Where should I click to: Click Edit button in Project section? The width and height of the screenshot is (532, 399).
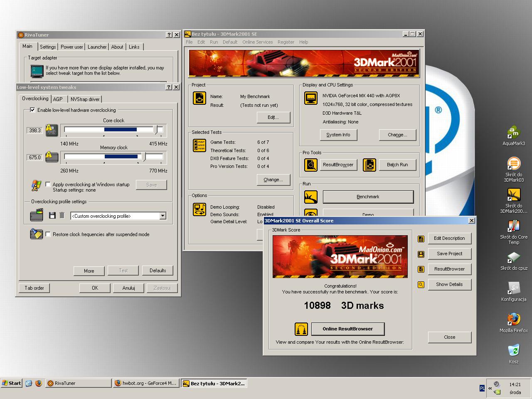click(x=273, y=117)
